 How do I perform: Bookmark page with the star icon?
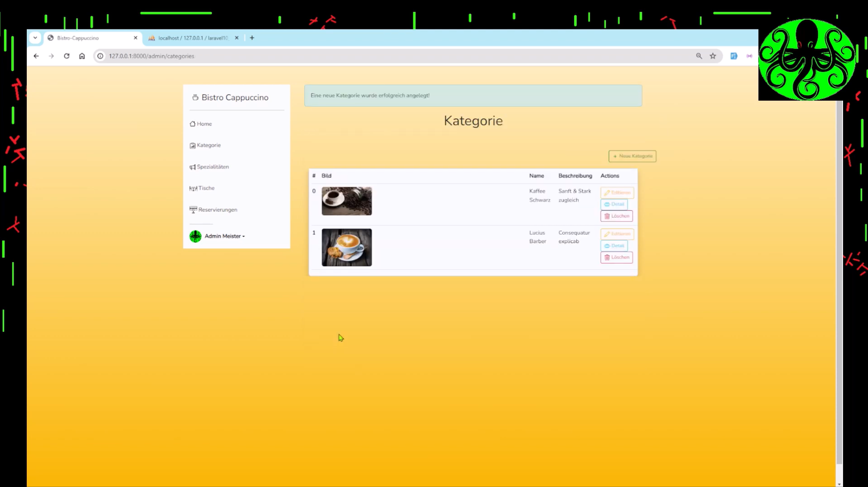tap(713, 56)
